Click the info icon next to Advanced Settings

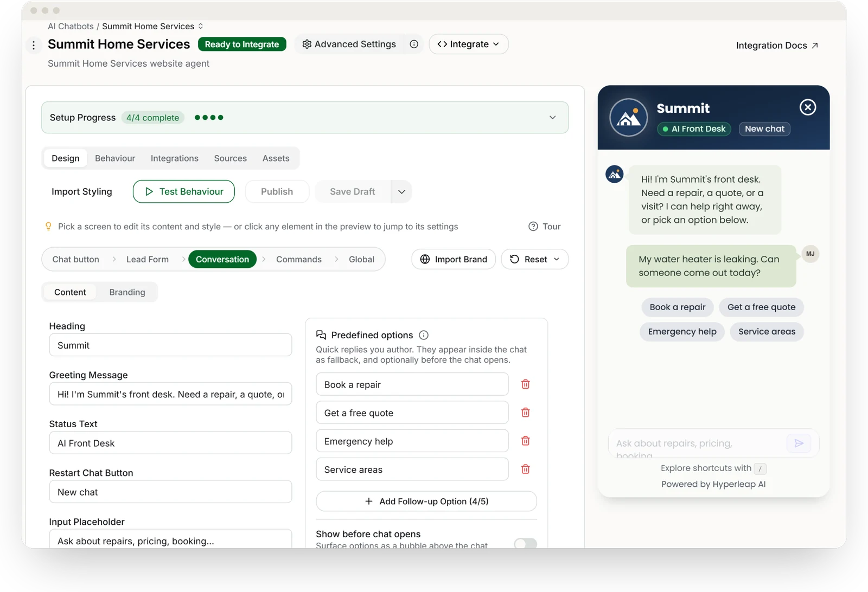click(x=414, y=44)
